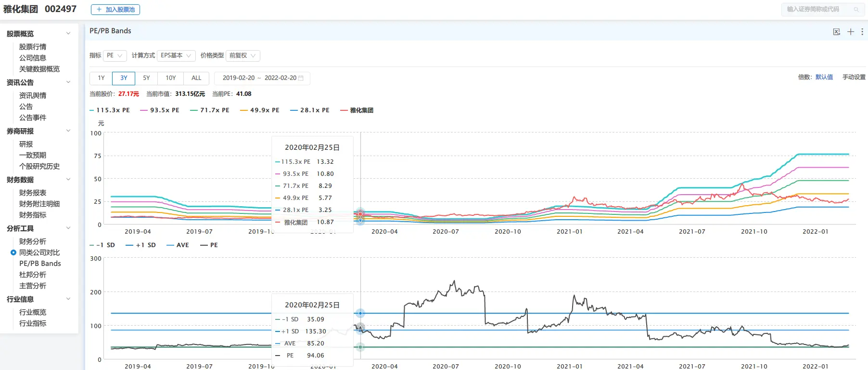Screen dimensions: 868x370
Task: Open the calendar icon in date range
Action: [301, 78]
